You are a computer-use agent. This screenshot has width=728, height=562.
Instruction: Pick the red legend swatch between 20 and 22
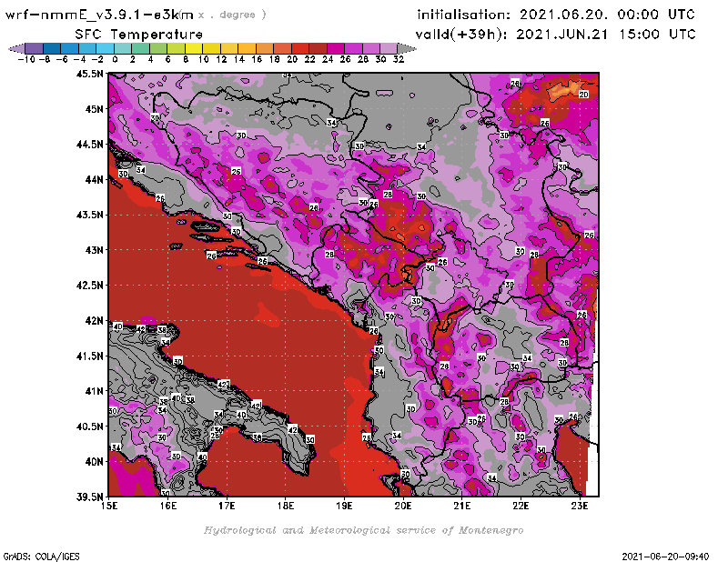click(x=300, y=48)
